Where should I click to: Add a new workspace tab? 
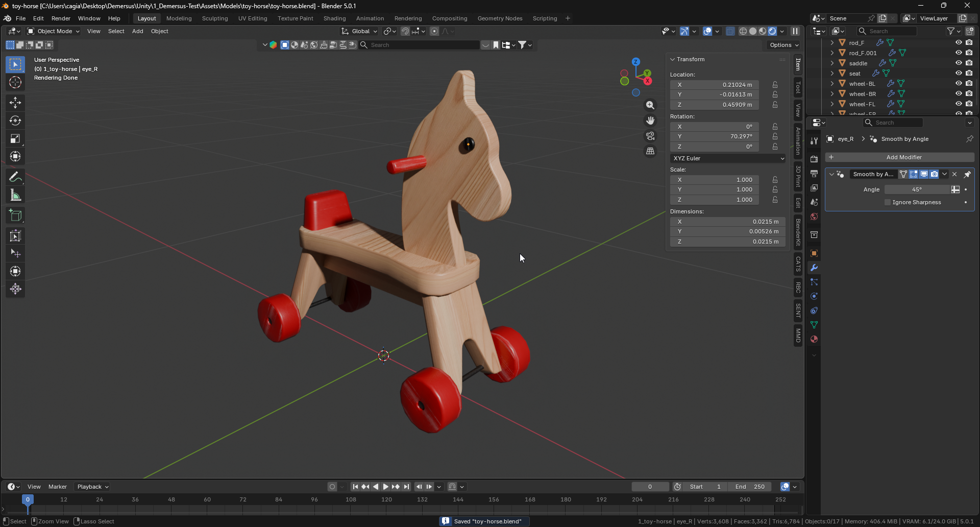click(x=568, y=18)
